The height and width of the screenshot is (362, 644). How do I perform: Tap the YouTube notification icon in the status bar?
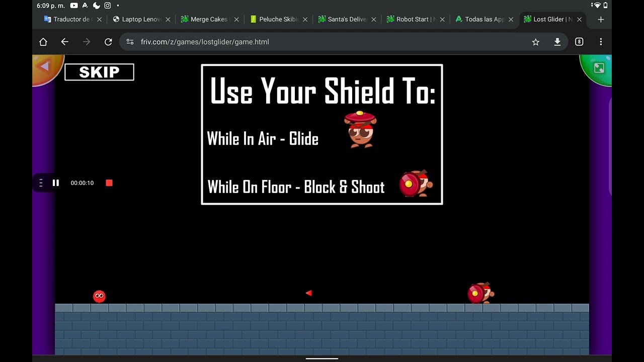(x=74, y=6)
